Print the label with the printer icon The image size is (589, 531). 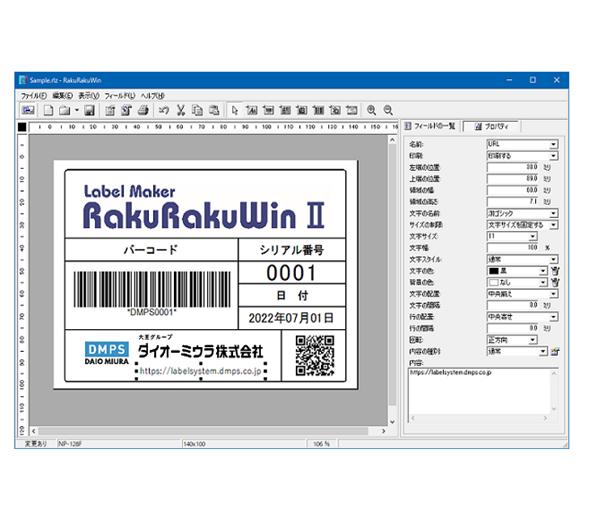143,110
